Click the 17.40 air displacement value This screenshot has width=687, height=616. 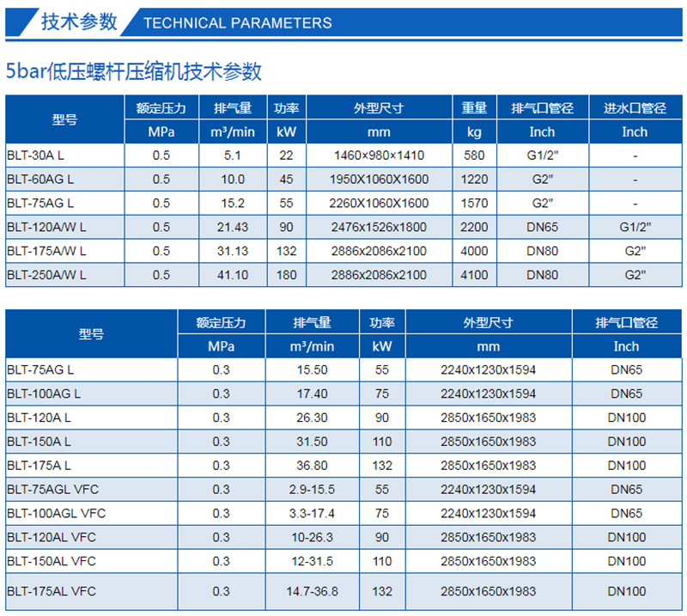[x=312, y=393]
